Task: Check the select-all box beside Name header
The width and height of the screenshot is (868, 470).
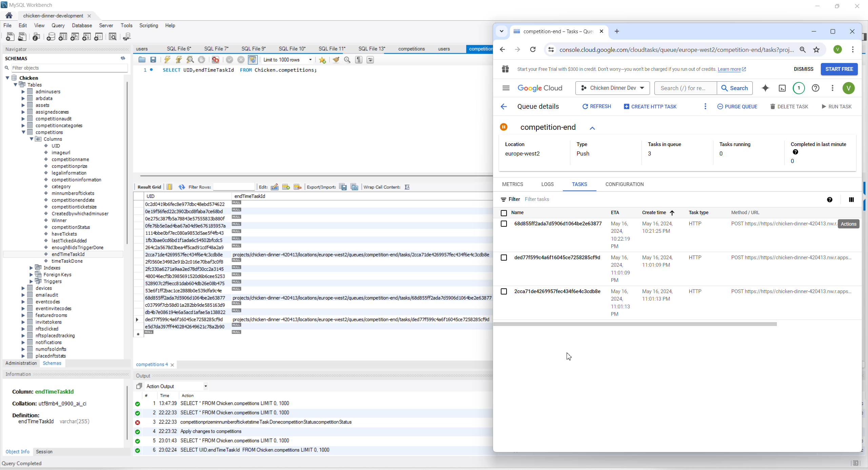Action: (504, 213)
